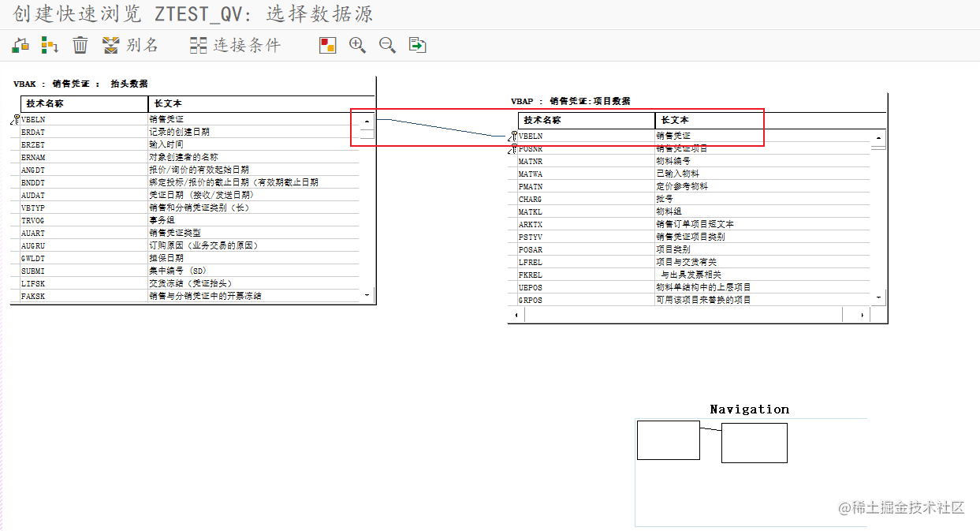Click the 输入时间 long text cell

click(254, 144)
